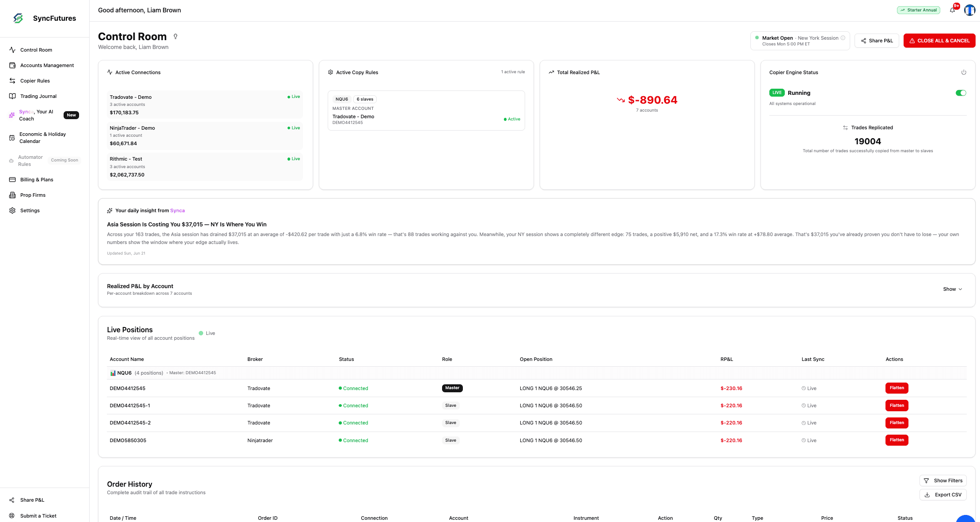The image size is (980, 522).
Task: Click the Billing & Plans card icon
Action: tap(12, 180)
